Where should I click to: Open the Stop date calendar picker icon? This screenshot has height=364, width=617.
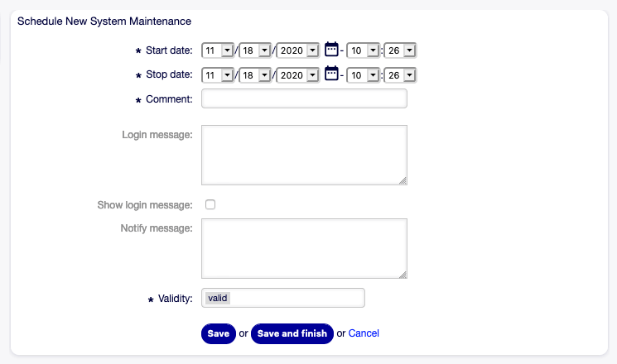(x=331, y=74)
